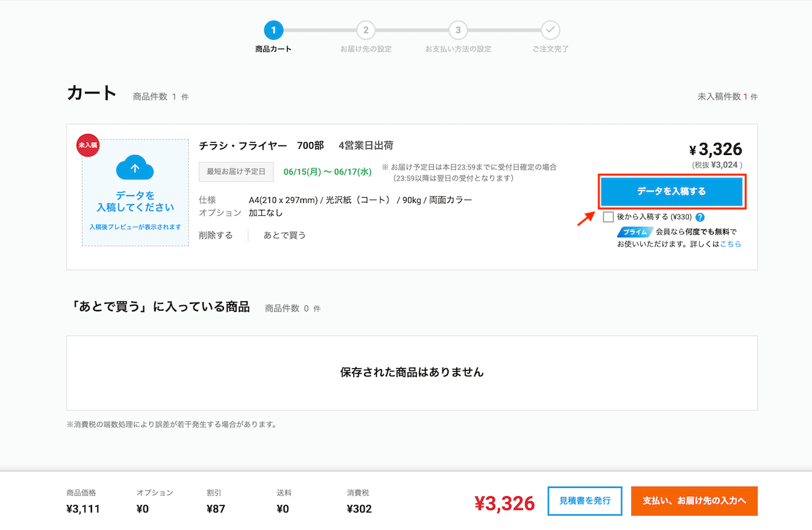Click the 入稿後プレビューが表示されます text
This screenshot has width=812, height=530.
[135, 227]
